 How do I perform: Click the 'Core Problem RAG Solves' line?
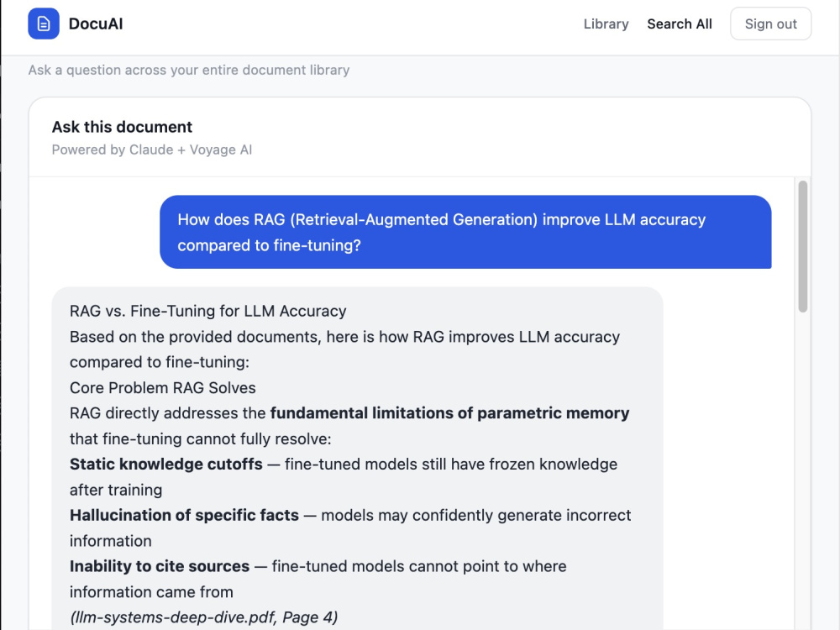pyautogui.click(x=163, y=388)
